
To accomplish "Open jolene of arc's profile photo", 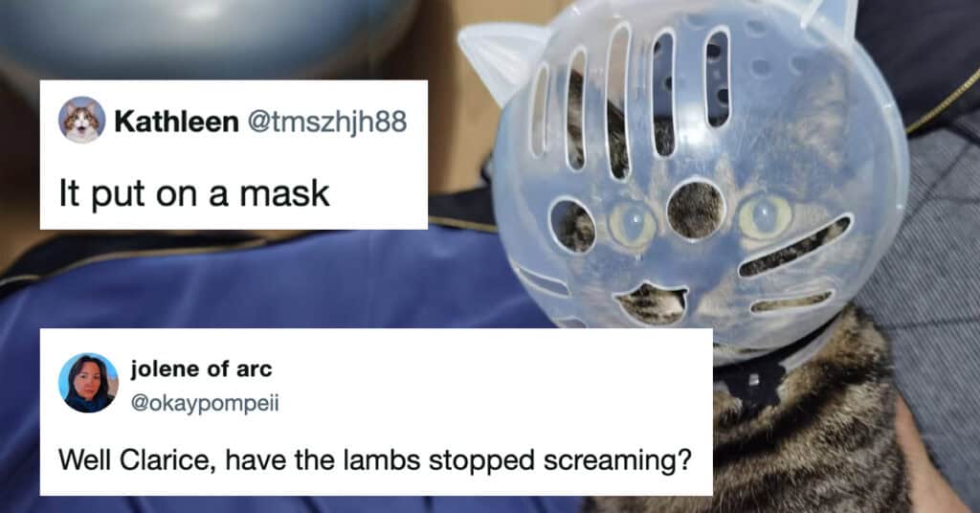I will click(x=88, y=383).
